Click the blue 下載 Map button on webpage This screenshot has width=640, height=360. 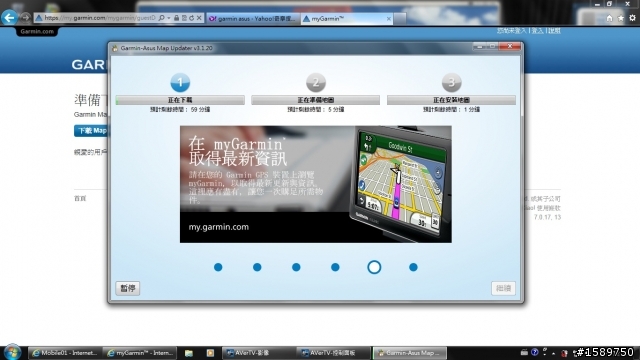coord(91,131)
